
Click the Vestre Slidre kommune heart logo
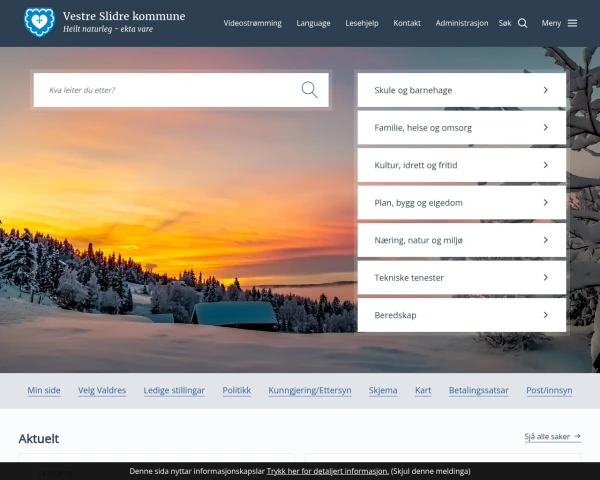[39, 22]
